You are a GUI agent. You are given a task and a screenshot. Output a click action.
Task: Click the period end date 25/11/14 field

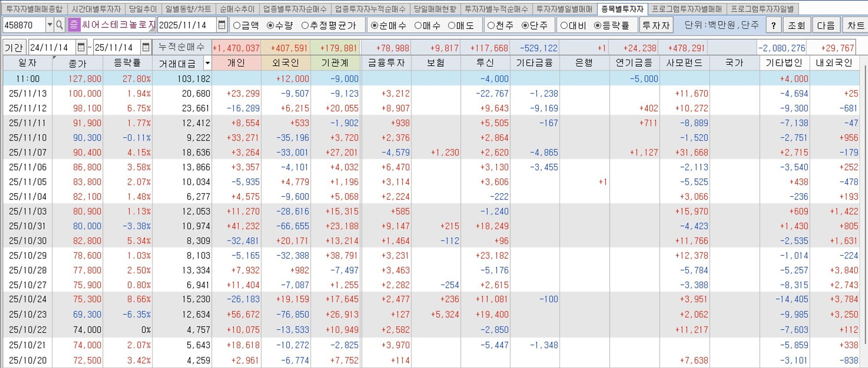click(x=117, y=48)
